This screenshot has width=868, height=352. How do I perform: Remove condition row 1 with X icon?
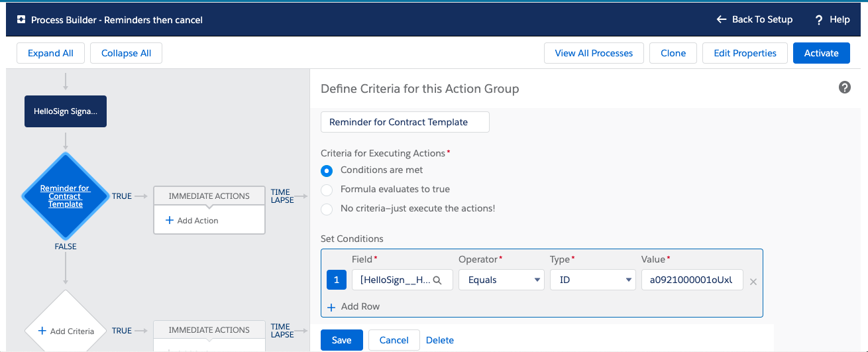pos(753,282)
